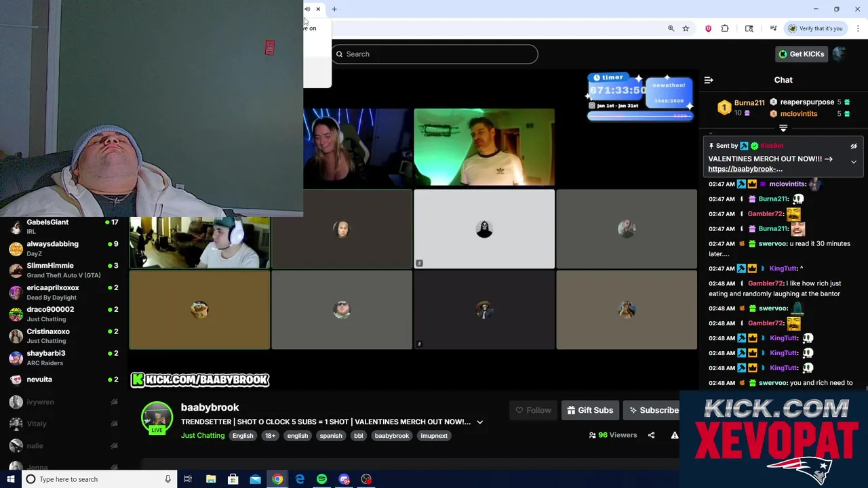This screenshot has width=868, height=488.
Task: Open the Chrome zoom magnifier icon
Action: pyautogui.click(x=671, y=28)
